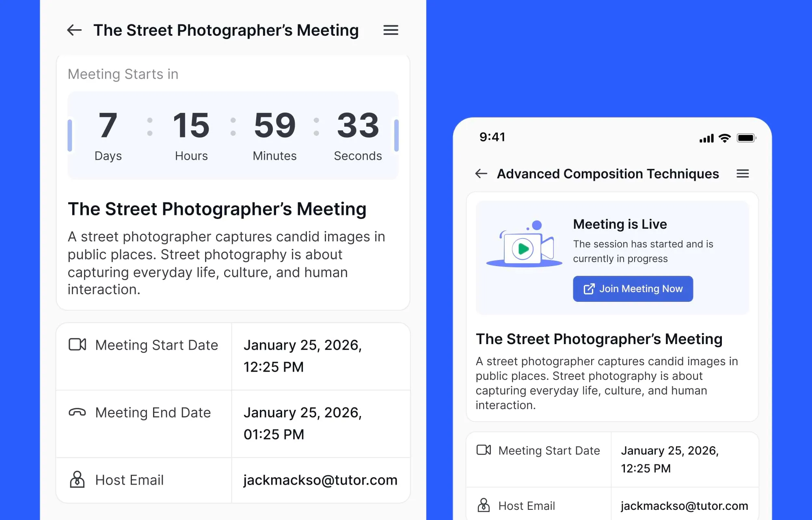Click the Seconds countdown value 33
Screen dimensions: 812x520
tap(358, 126)
